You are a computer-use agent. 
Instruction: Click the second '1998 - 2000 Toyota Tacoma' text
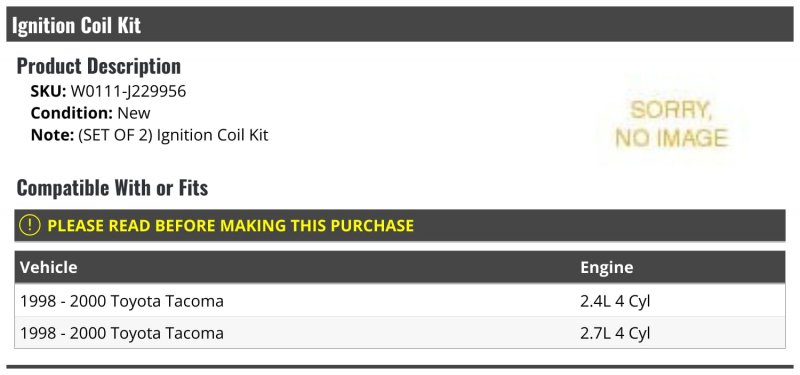click(122, 333)
